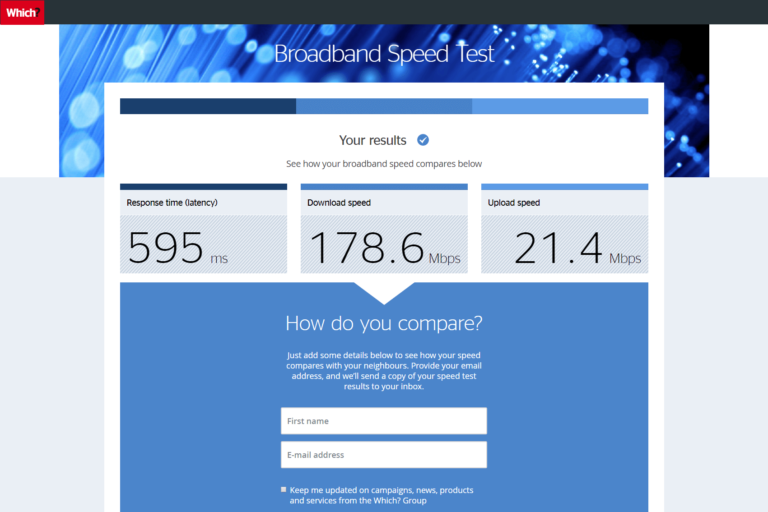Select the Upload speed card header
The image size is (768, 512).
(x=564, y=202)
